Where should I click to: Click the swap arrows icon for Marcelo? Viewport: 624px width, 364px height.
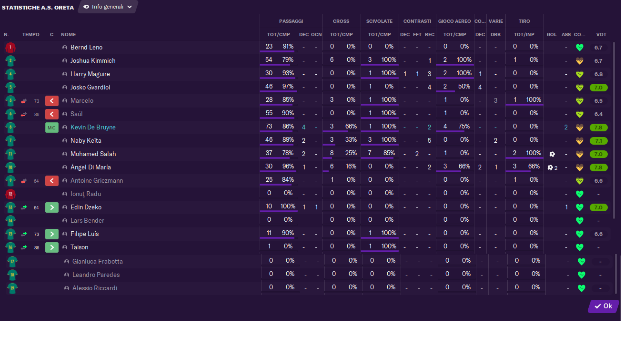24,101
